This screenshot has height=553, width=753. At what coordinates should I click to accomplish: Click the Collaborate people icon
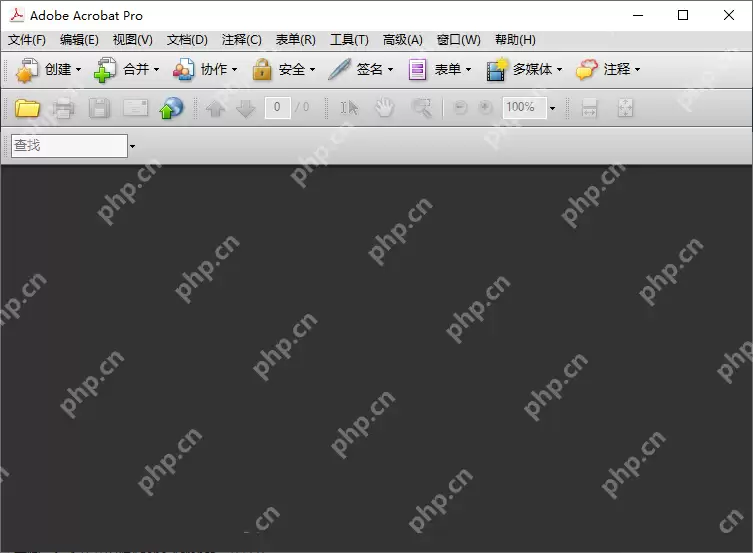[183, 70]
